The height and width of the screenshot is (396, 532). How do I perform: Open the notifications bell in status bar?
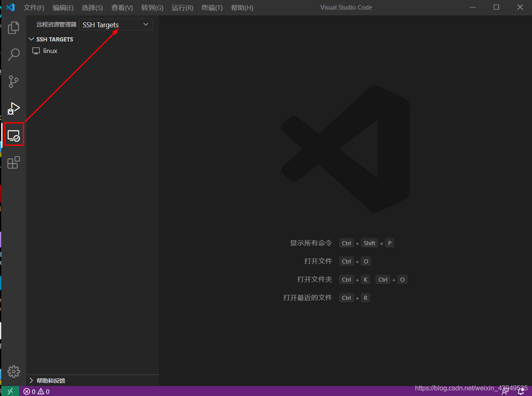click(x=521, y=391)
